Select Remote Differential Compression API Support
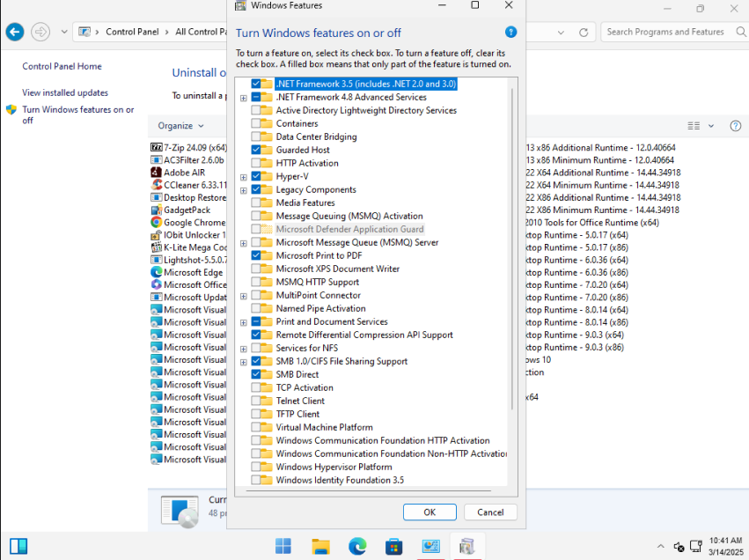This screenshot has height=560, width=749. 364,335
